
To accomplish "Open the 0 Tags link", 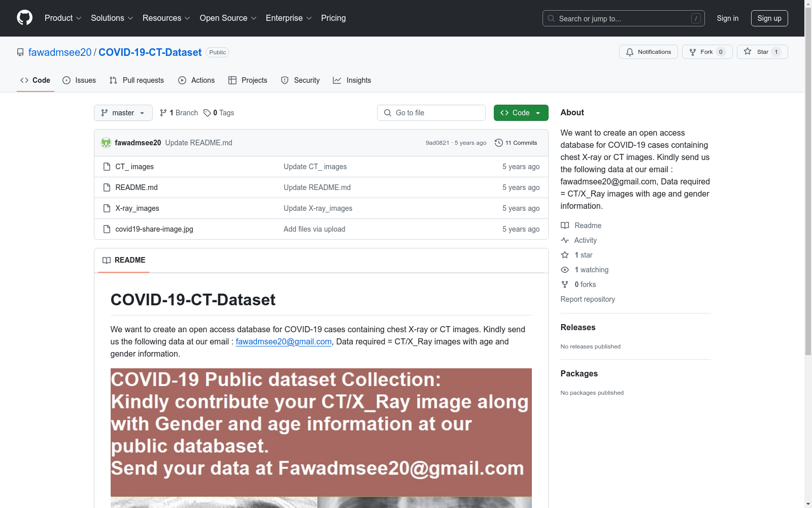I will point(219,113).
